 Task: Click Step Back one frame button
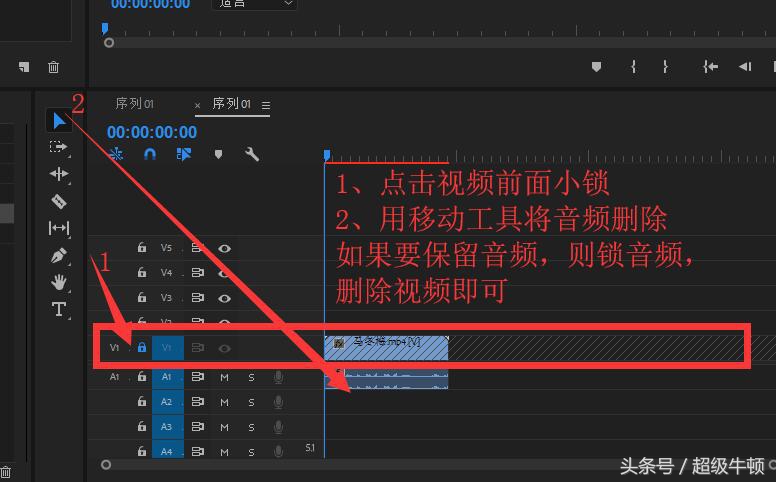coord(745,66)
